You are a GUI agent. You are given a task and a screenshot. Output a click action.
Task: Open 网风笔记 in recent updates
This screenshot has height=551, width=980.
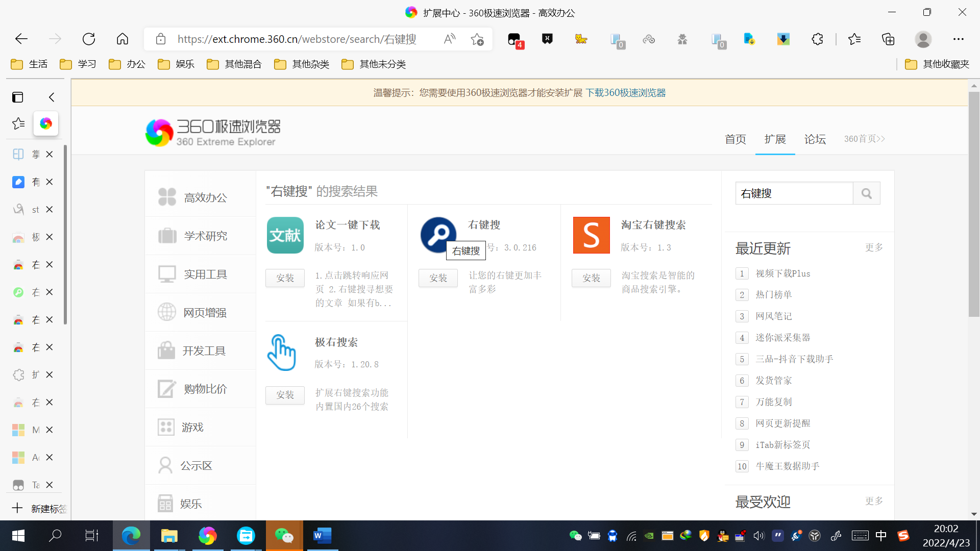(x=774, y=316)
